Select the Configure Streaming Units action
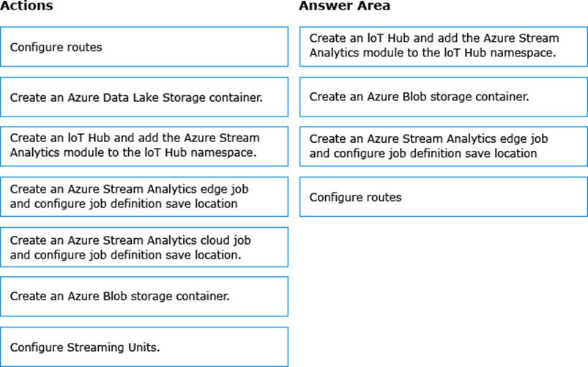Image resolution: width=588 pixels, height=367 pixels. (144, 346)
